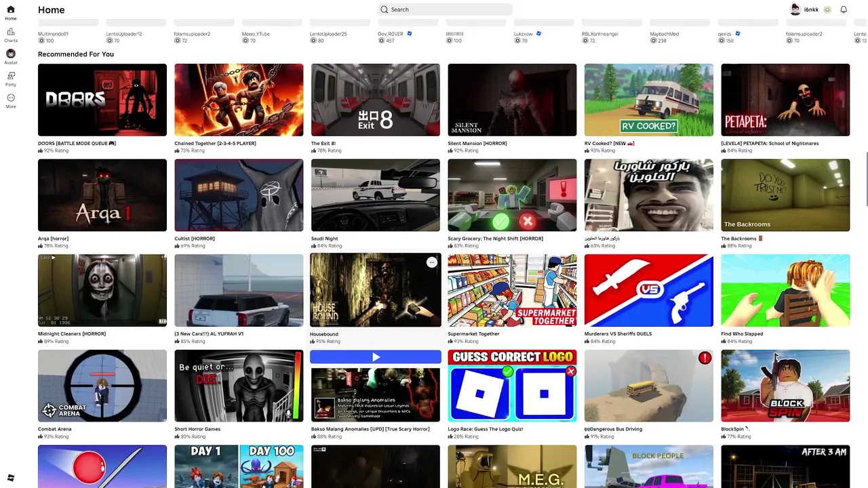Click the Robux icon beside i6nkk
The image size is (868, 488).
tap(827, 9)
